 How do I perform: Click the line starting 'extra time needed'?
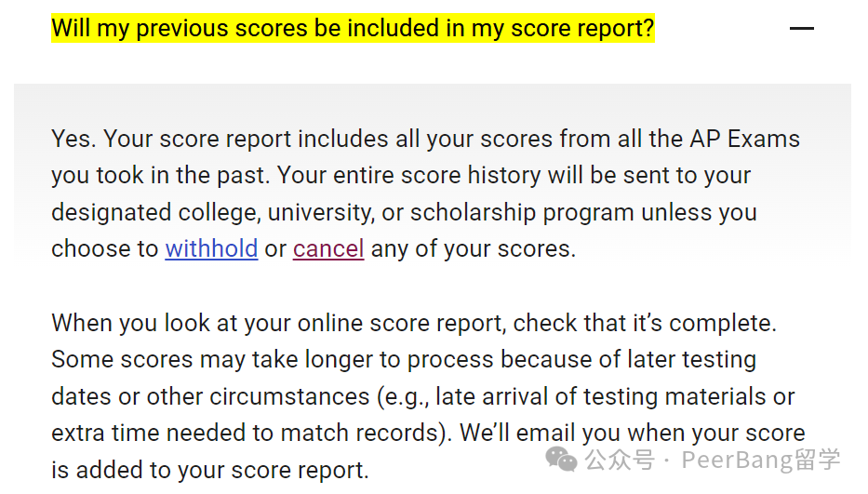428,434
